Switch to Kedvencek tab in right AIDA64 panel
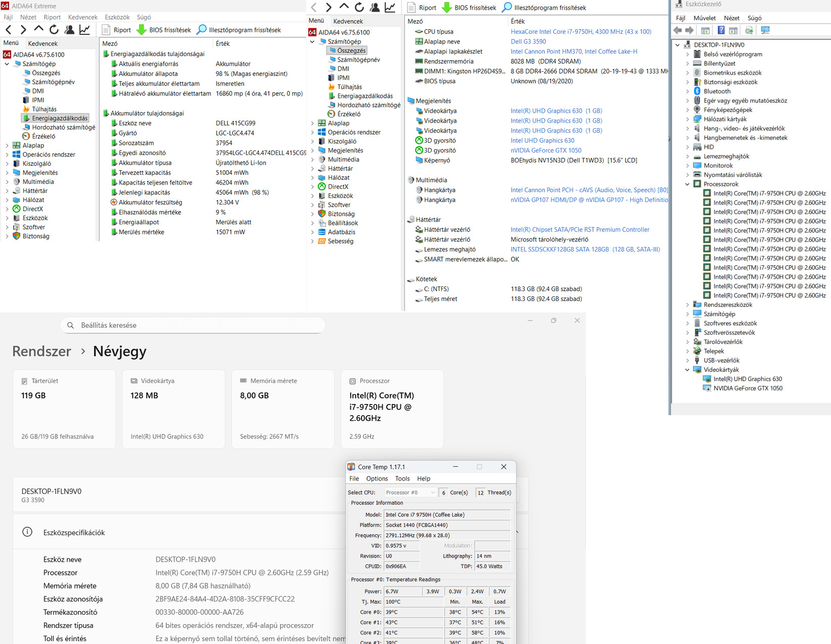Screen dimensions: 831x644 pyautogui.click(x=348, y=21)
